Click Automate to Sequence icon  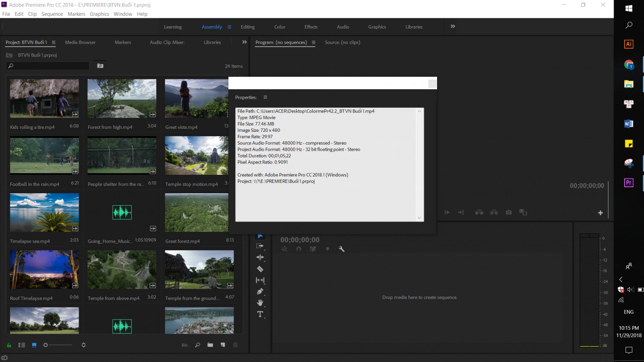pyautogui.click(x=185, y=345)
